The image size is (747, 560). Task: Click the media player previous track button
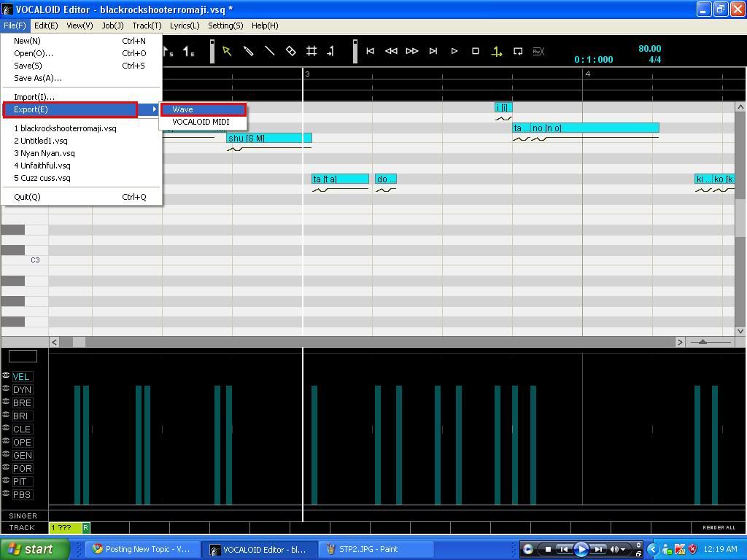[564, 550]
